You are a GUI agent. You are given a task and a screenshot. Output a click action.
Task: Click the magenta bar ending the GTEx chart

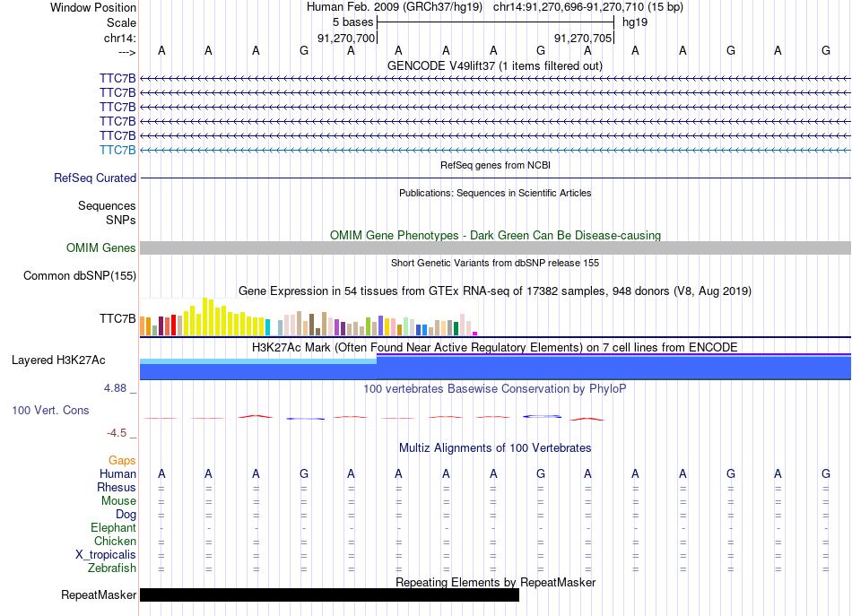point(475,334)
